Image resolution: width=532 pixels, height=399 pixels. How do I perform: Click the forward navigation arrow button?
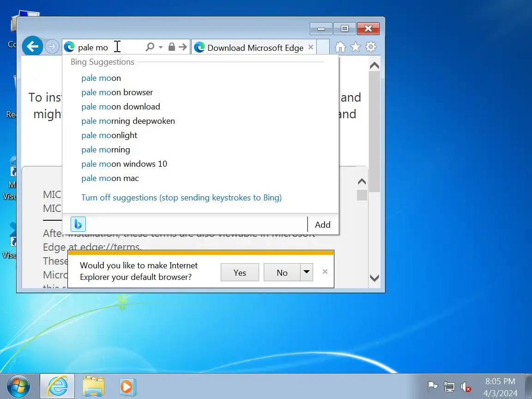coord(52,47)
